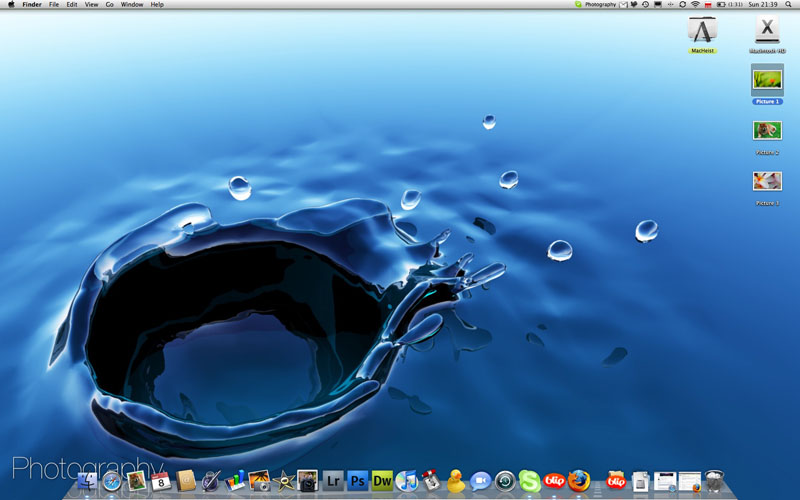Open the battery status menu
The height and width of the screenshot is (500, 800).
click(x=729, y=5)
